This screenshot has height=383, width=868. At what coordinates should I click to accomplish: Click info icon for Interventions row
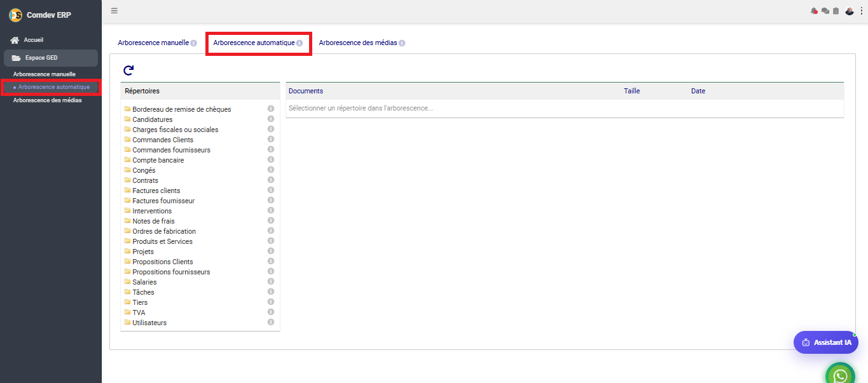[271, 210]
